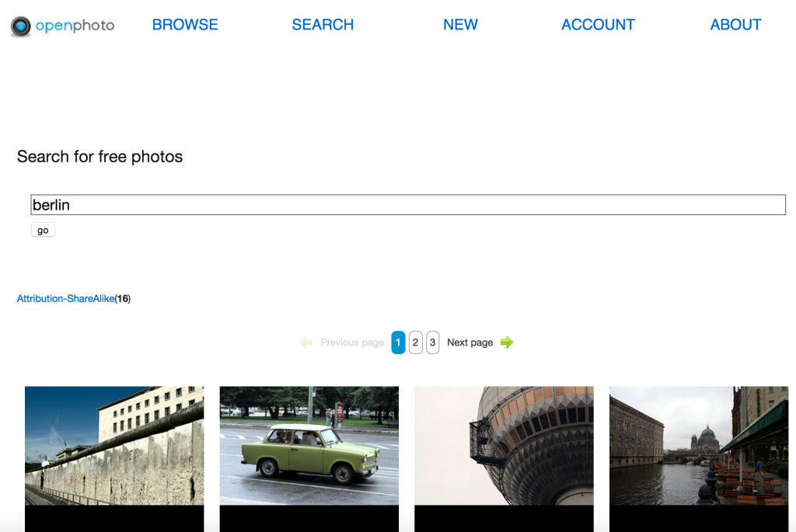The height and width of the screenshot is (532, 796).
Task: Open the TV tower sphere photo
Action: click(x=504, y=445)
